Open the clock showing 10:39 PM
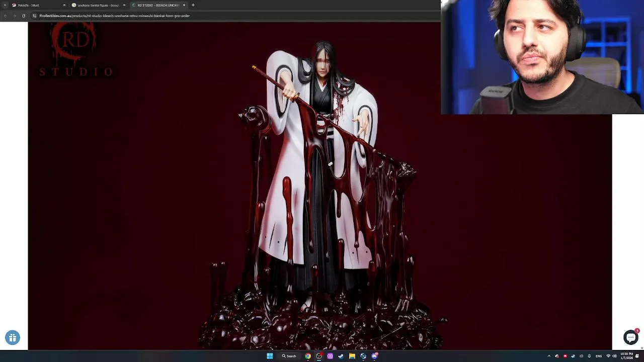 (x=626, y=356)
